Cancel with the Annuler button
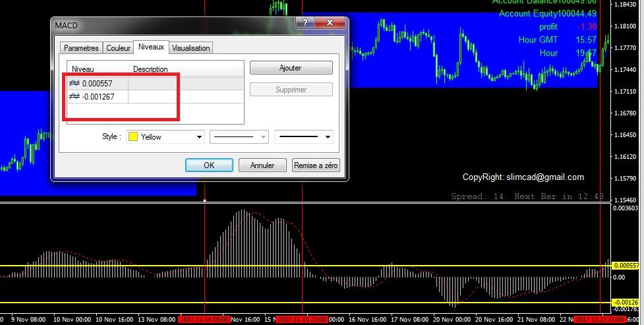This screenshot has width=644, height=325. [x=262, y=165]
